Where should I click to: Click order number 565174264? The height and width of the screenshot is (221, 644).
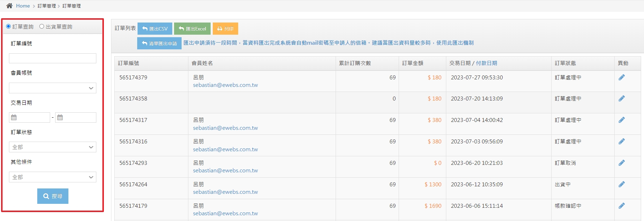pos(133,185)
